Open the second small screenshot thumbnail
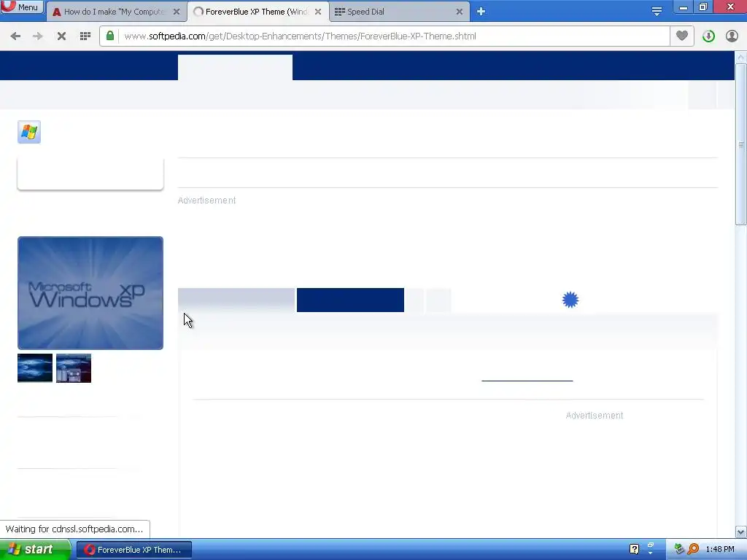 point(74,368)
